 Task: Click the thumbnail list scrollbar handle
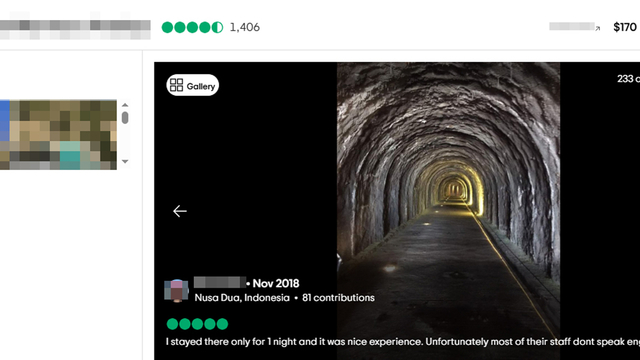125,118
